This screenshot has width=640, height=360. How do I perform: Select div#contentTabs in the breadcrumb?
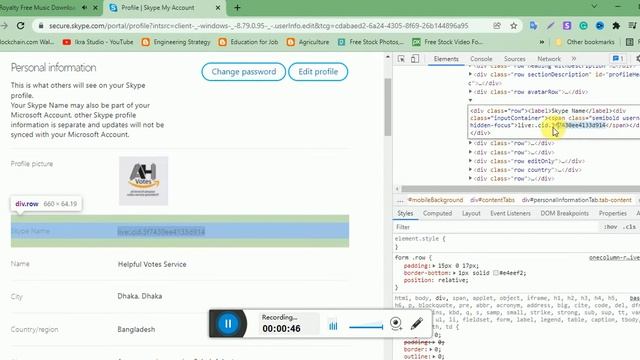click(492, 200)
